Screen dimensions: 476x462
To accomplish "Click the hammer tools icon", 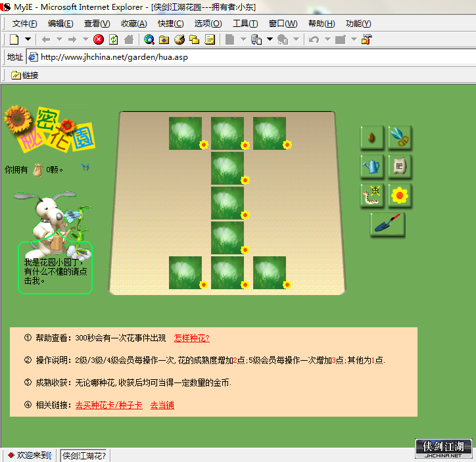I will tap(367, 39).
